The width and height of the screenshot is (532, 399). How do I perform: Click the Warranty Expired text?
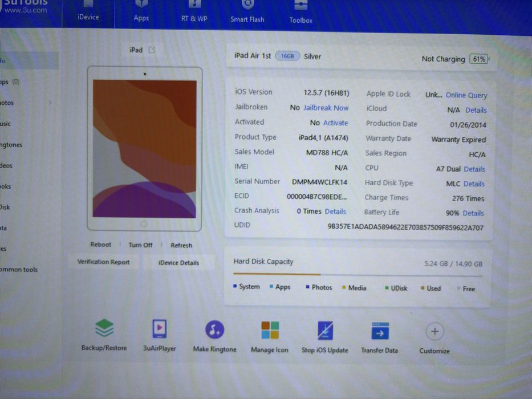pyautogui.click(x=458, y=140)
